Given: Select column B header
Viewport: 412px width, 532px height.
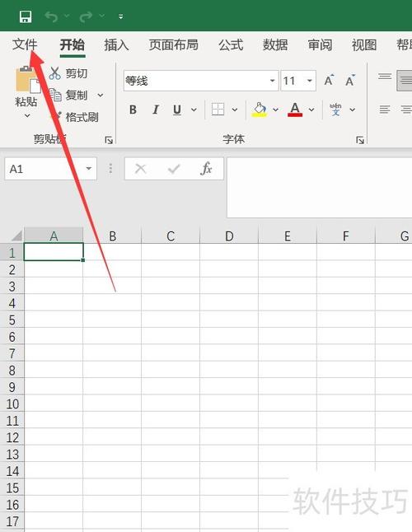Looking at the screenshot, I should pos(112,236).
